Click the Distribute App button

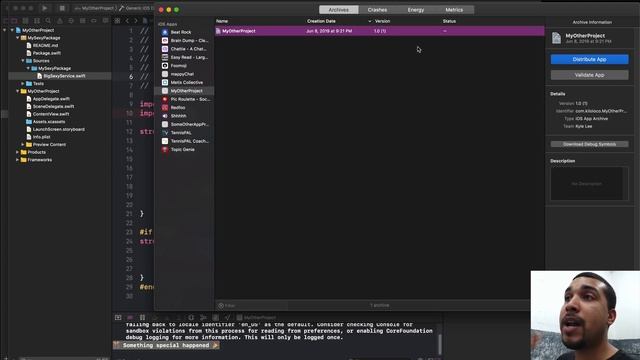click(x=589, y=59)
